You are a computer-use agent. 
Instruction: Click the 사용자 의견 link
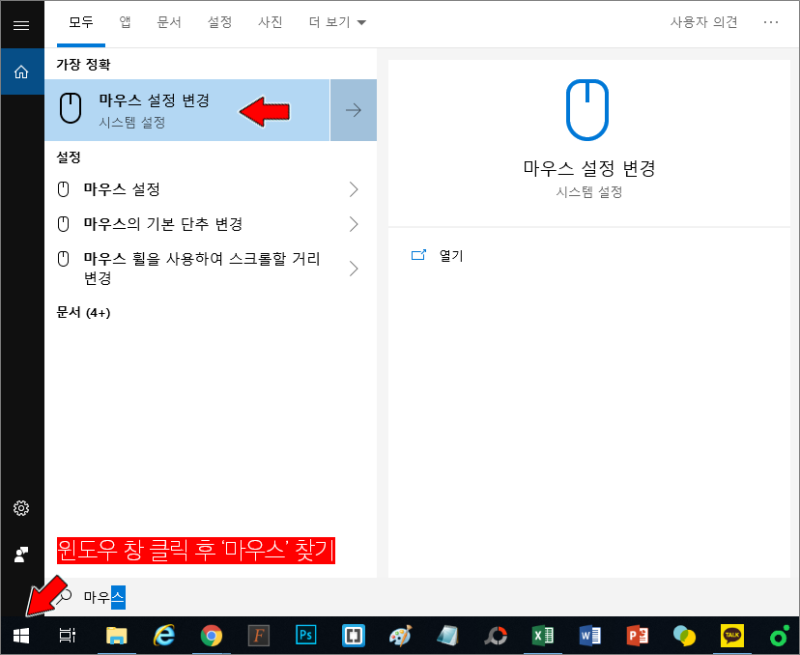(703, 22)
